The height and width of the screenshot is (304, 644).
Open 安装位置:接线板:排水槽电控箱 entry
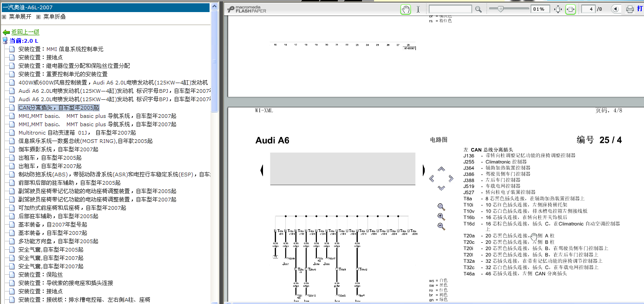[85, 300]
